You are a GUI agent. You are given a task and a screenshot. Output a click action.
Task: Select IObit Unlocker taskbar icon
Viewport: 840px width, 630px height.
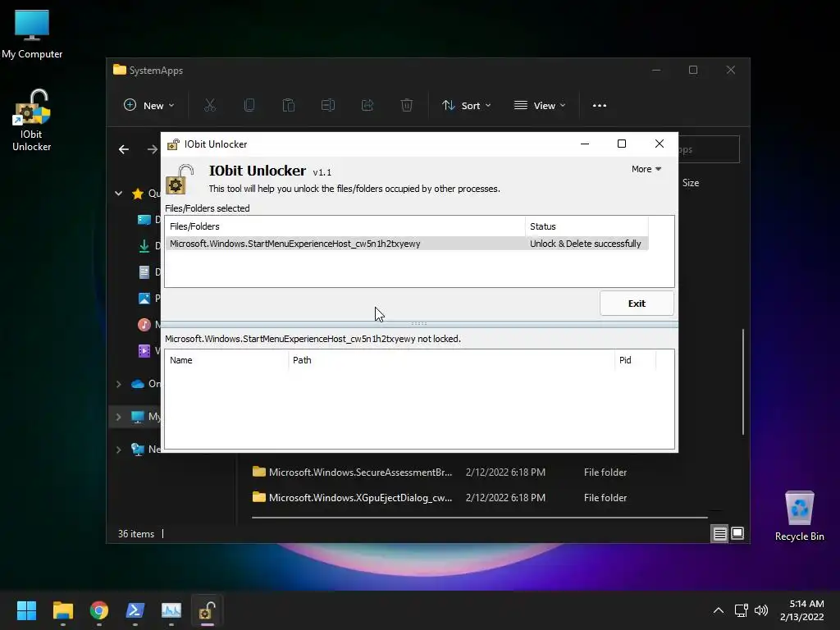tap(208, 610)
